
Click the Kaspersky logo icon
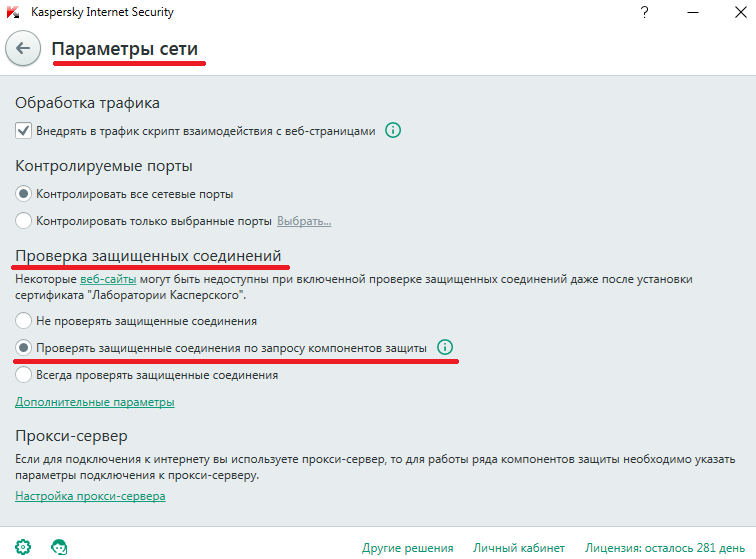(x=13, y=12)
